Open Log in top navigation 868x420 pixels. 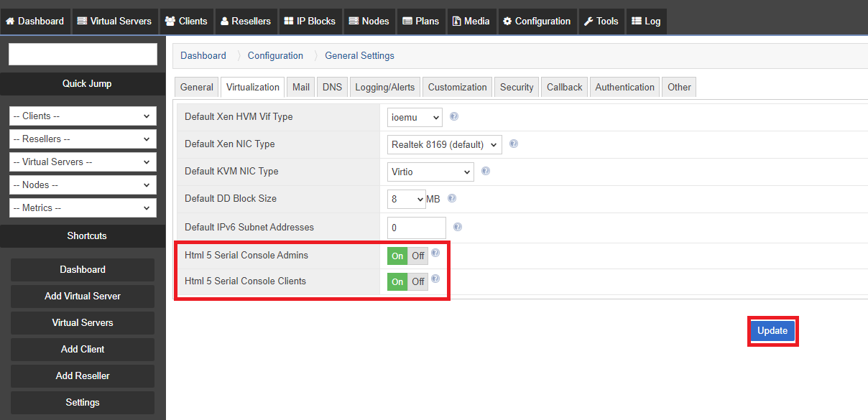point(646,21)
